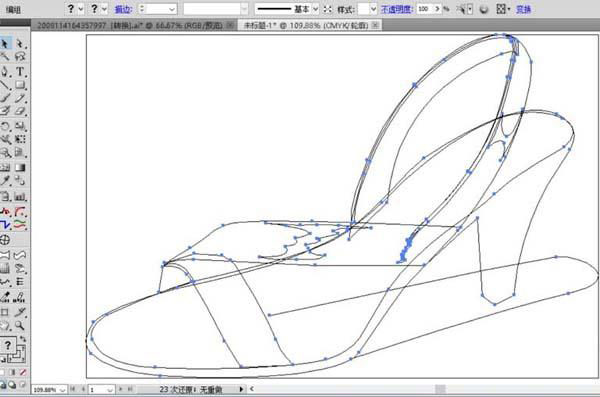
Task: Pick the Eyedropper tool
Action: (x=5, y=180)
